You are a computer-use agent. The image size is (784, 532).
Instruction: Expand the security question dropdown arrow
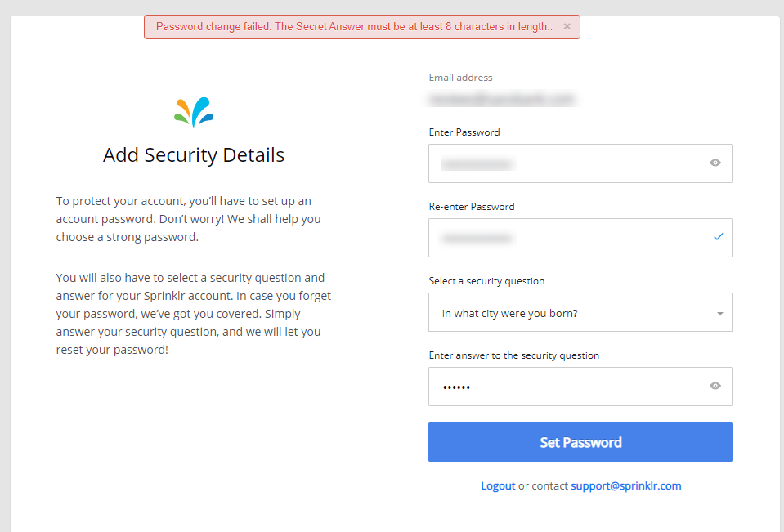pos(720,314)
